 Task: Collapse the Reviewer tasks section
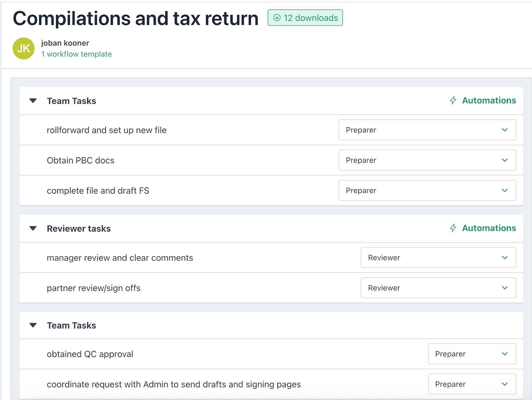pyautogui.click(x=33, y=228)
